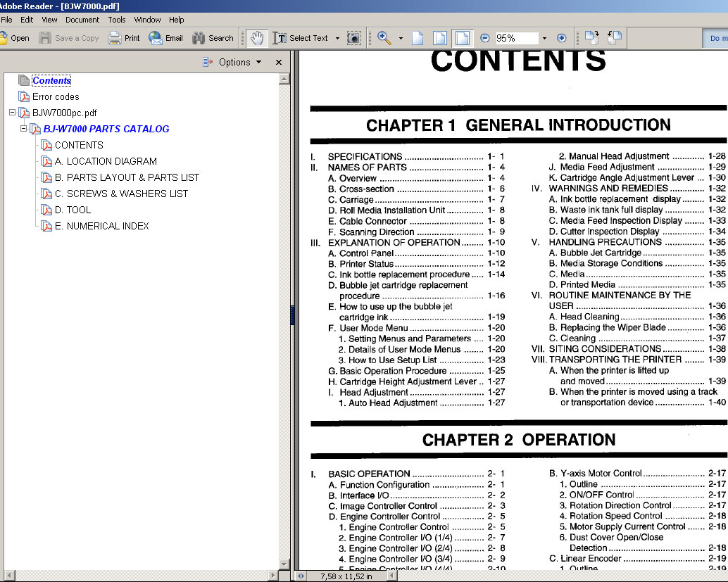Select the Contents bookmark
The image size is (728, 582).
(51, 80)
